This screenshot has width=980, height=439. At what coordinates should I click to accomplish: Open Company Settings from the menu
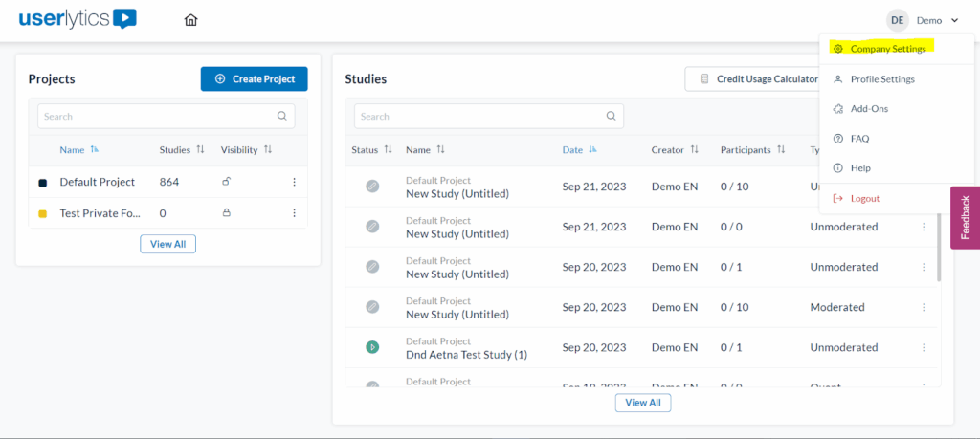click(887, 49)
